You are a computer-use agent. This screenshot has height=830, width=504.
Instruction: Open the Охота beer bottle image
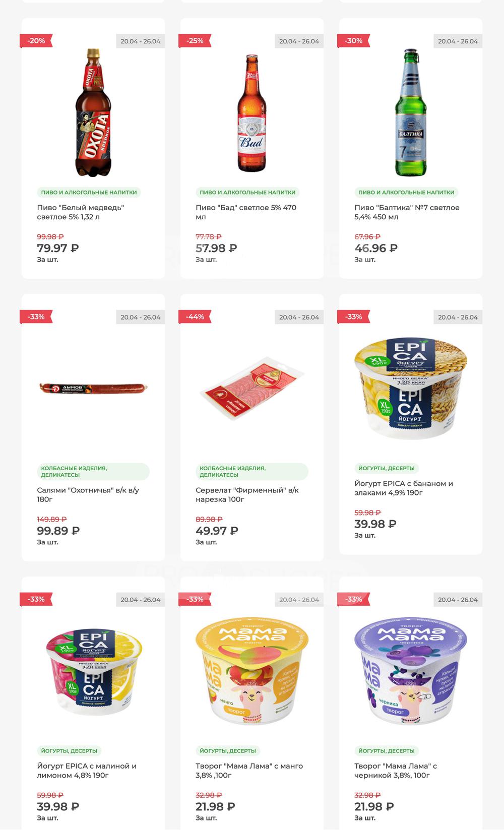[93, 112]
